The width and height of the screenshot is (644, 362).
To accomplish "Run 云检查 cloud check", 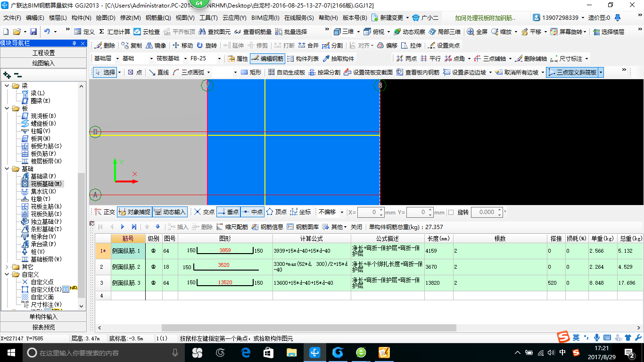I will tap(147, 32).
